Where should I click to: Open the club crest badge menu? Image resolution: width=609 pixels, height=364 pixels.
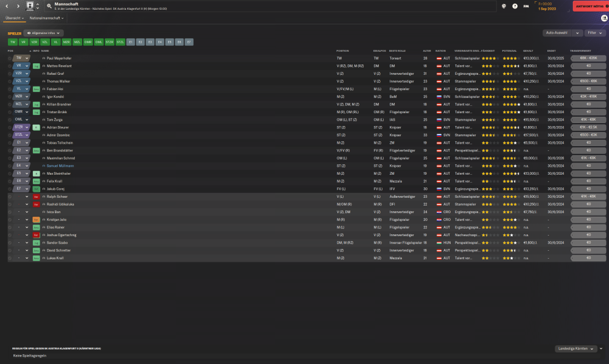point(30,6)
